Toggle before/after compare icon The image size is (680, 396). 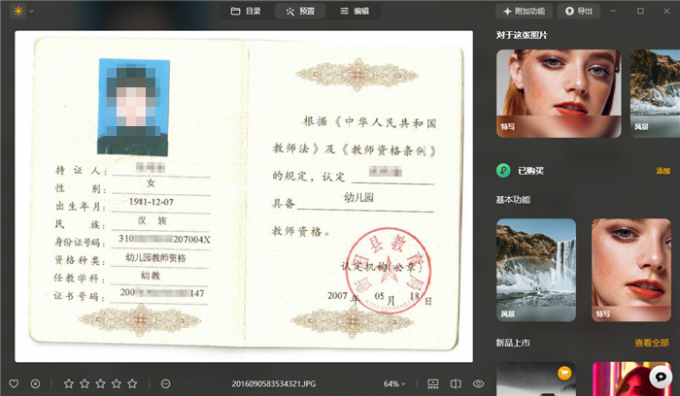[x=455, y=383]
